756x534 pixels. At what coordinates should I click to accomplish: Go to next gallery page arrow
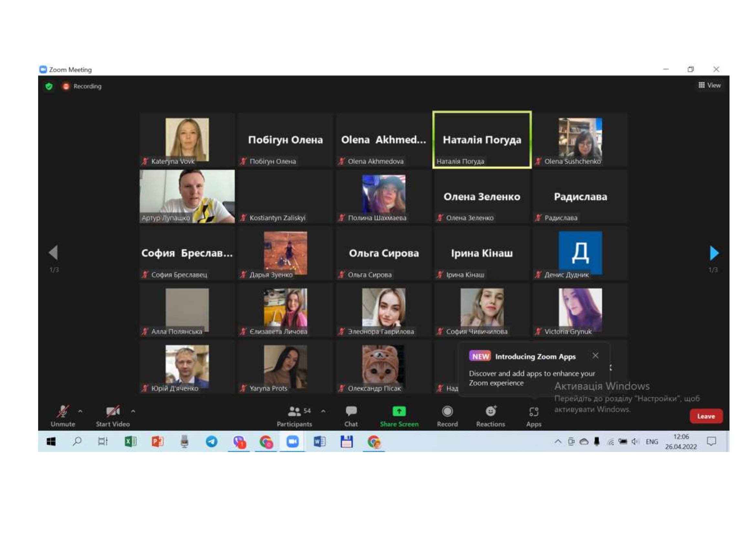click(x=714, y=253)
